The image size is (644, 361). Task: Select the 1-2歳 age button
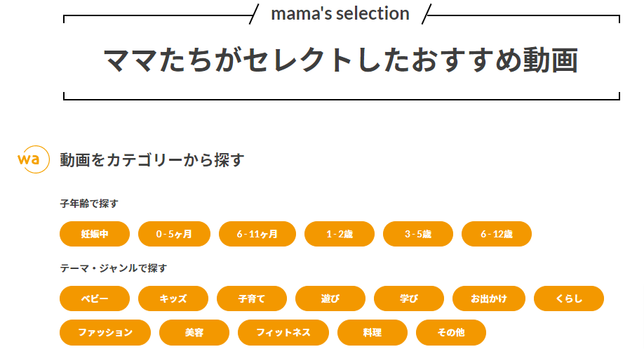click(340, 234)
